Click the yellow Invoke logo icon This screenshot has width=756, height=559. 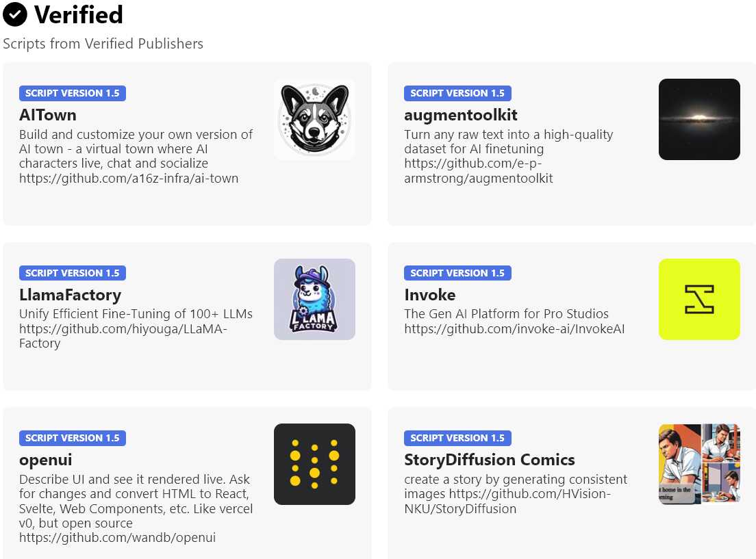pos(699,299)
